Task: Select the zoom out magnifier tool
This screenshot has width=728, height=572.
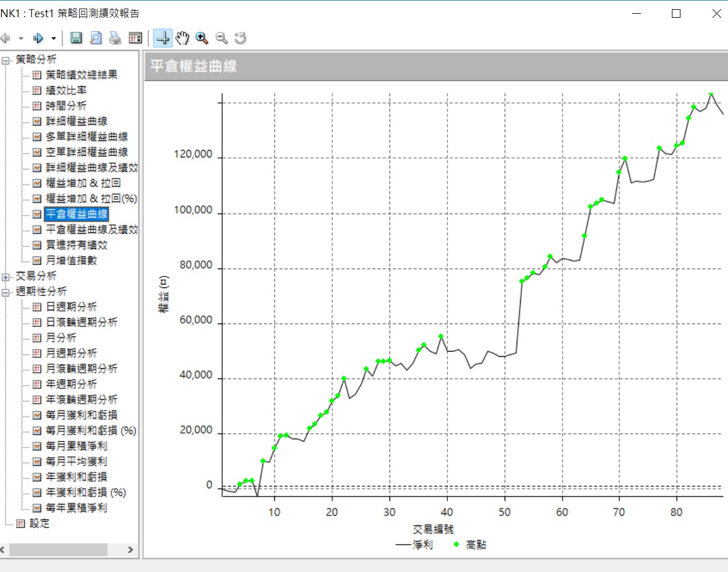Action: tap(221, 38)
